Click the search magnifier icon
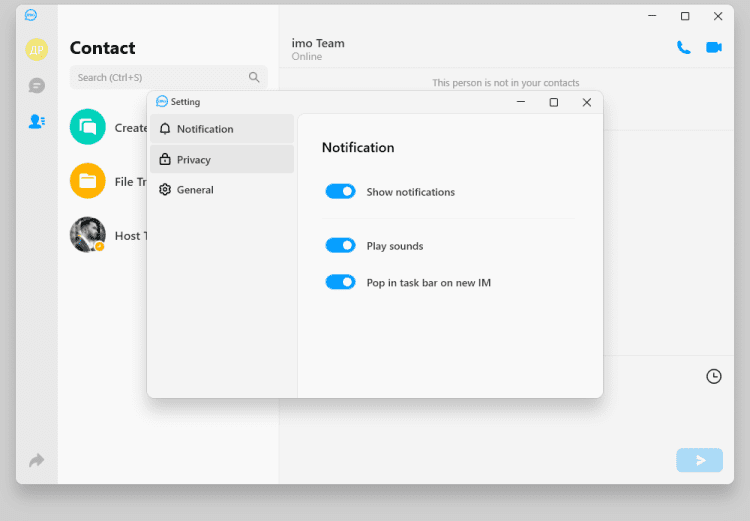The image size is (750, 521). [x=254, y=77]
